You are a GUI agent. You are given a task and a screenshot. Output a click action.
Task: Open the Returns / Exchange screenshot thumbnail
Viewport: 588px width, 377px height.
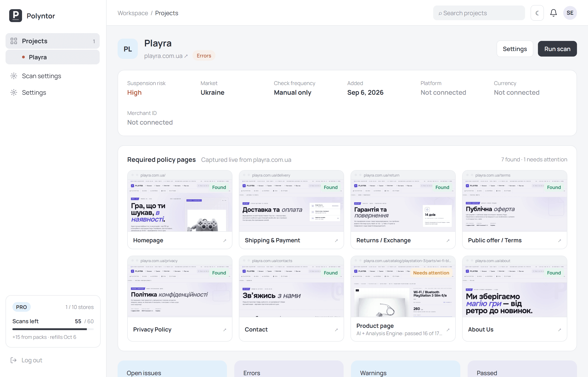tap(403, 206)
